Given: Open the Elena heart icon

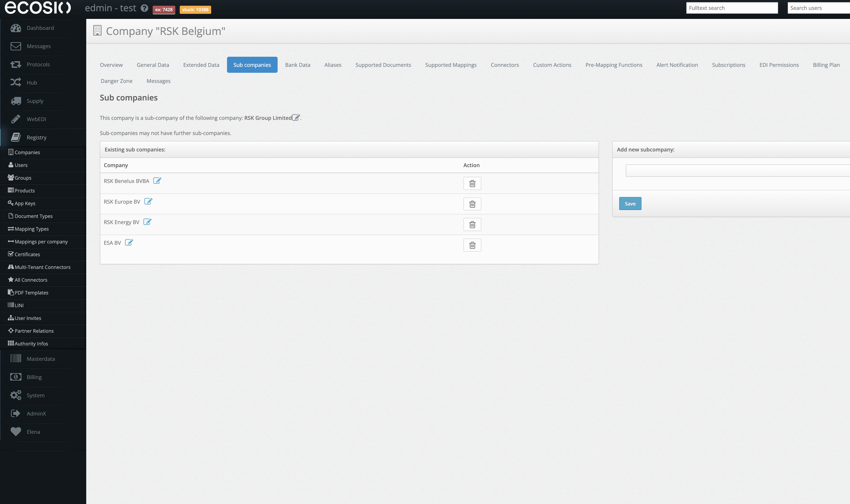Looking at the screenshot, I should tap(16, 432).
